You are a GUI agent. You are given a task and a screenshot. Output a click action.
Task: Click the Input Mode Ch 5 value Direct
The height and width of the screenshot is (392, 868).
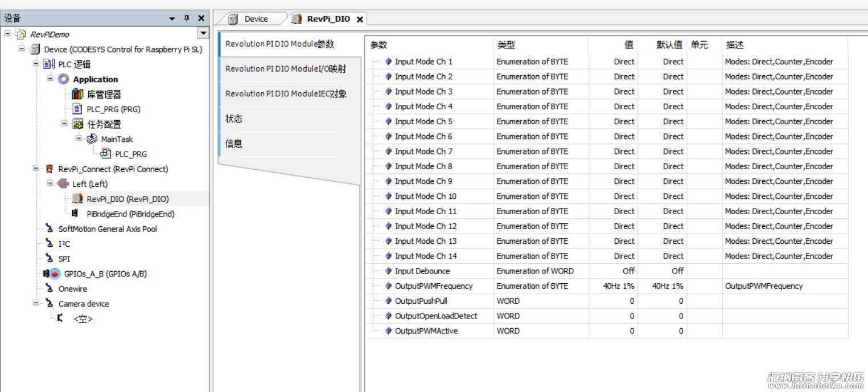(x=613, y=121)
